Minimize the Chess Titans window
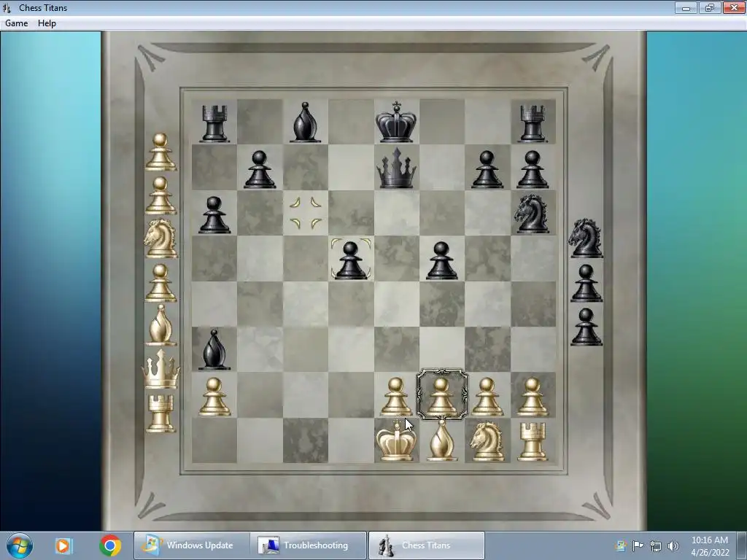 click(686, 7)
